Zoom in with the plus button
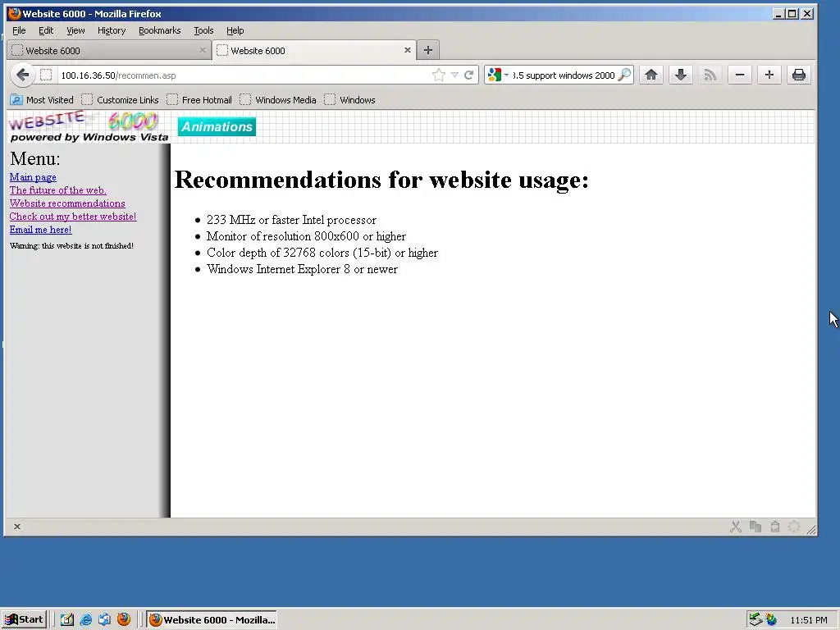The width and height of the screenshot is (840, 630). (x=769, y=75)
